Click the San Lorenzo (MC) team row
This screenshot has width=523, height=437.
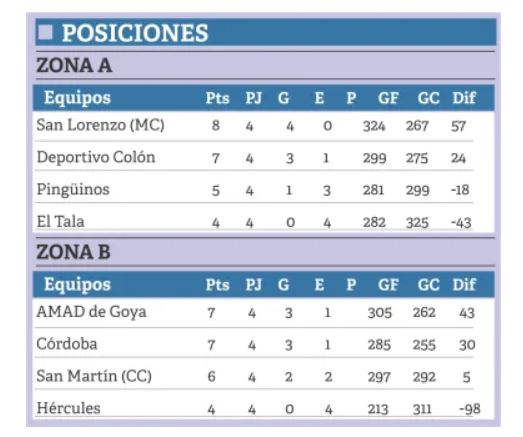(264, 126)
